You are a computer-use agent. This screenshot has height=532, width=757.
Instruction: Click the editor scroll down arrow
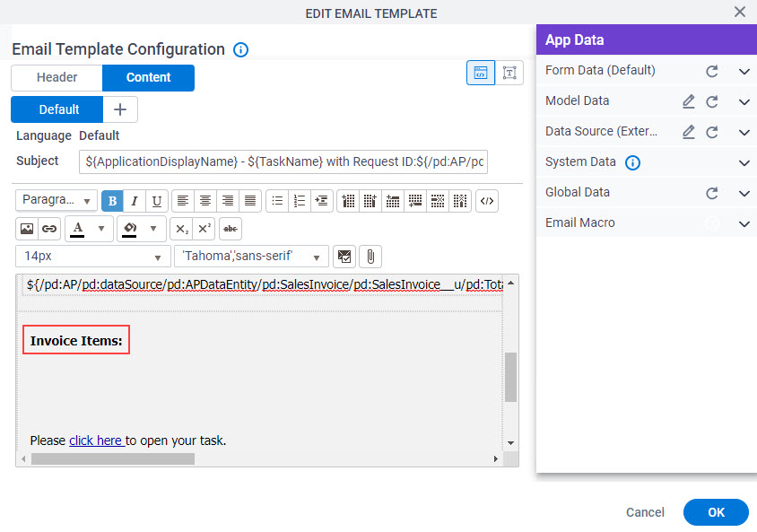[510, 442]
